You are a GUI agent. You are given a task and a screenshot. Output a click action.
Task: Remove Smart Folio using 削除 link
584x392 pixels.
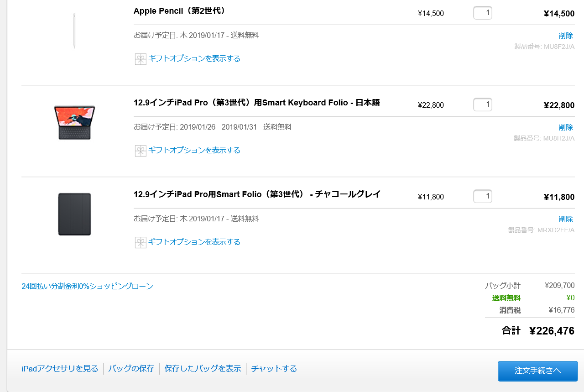[x=566, y=219]
